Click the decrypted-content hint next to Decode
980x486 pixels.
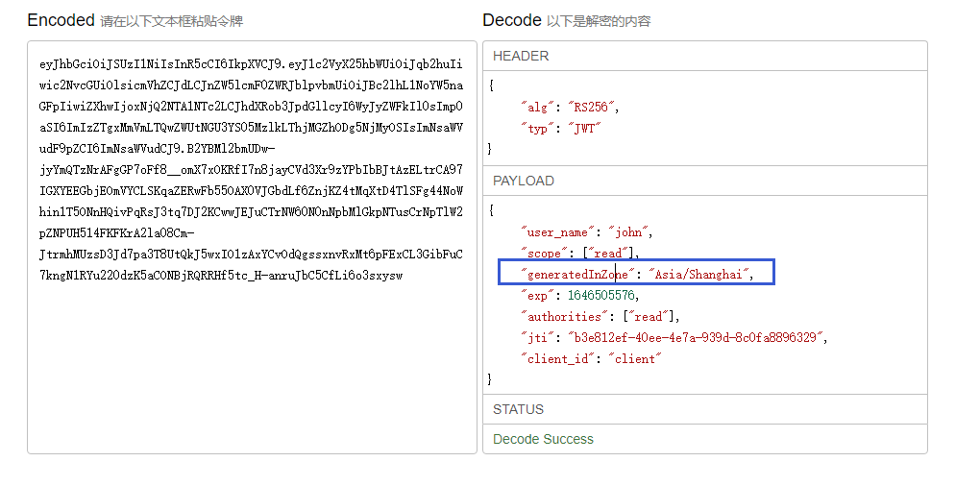tap(599, 22)
